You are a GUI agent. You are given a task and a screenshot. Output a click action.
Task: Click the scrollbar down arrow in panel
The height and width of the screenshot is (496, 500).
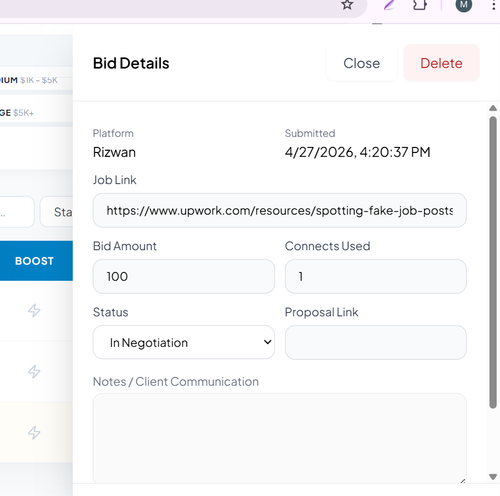[493, 477]
